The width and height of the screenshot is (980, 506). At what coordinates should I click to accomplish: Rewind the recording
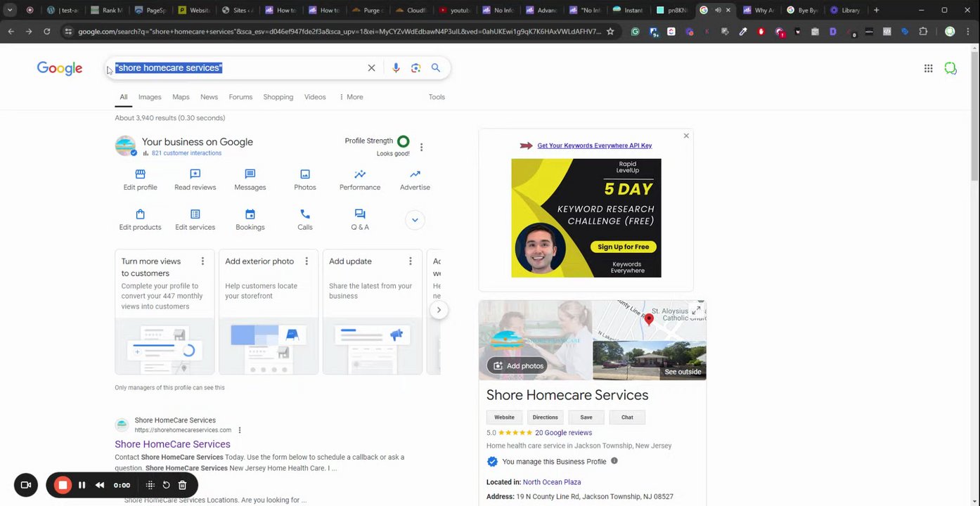pyautogui.click(x=100, y=485)
